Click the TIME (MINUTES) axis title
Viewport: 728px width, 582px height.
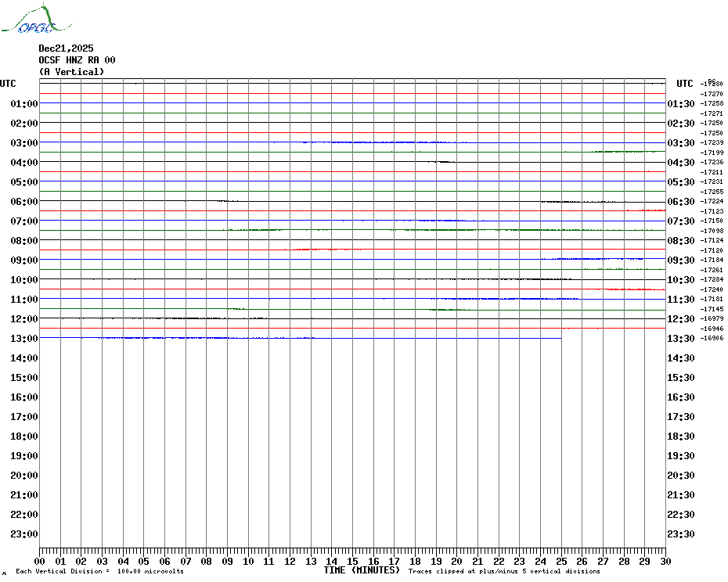362,570
